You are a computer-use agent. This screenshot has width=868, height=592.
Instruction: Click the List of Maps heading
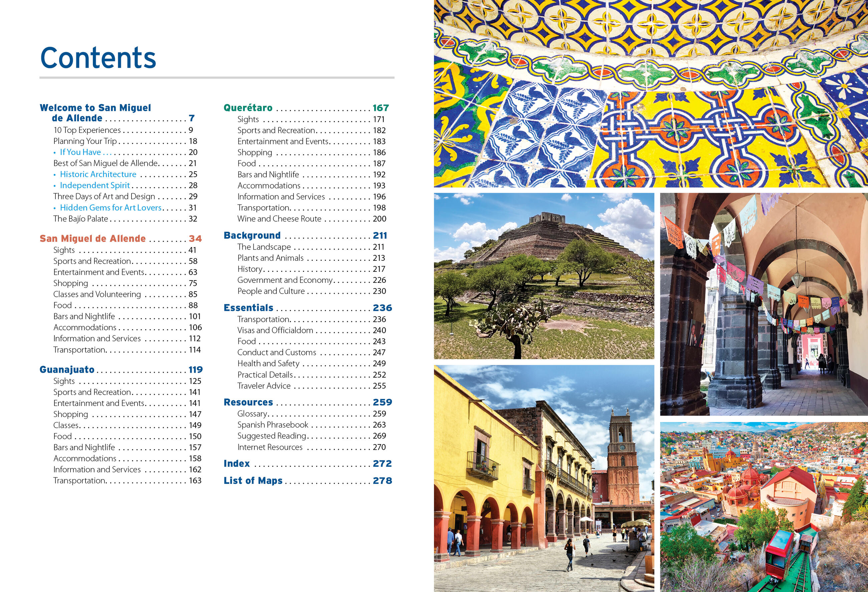(x=253, y=481)
